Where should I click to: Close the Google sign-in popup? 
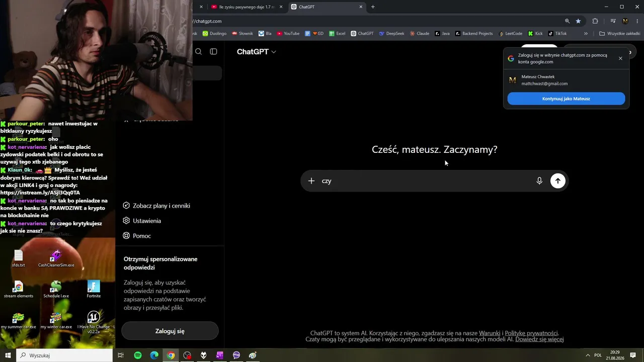pos(620,58)
